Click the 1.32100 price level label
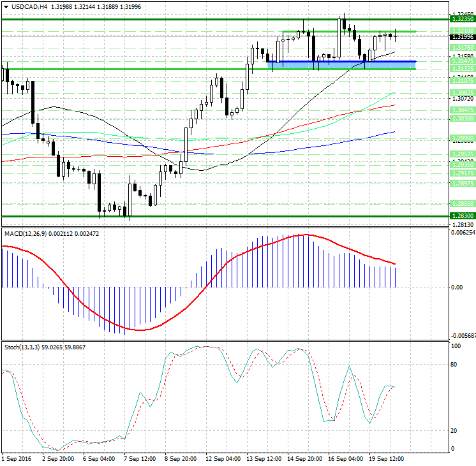476x466 pixels. [461, 31]
